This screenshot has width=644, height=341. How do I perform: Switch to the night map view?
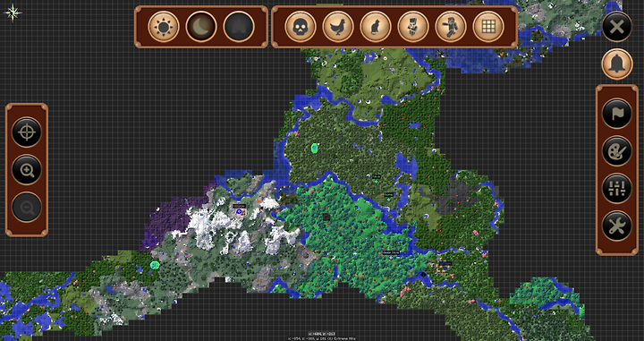click(201, 27)
